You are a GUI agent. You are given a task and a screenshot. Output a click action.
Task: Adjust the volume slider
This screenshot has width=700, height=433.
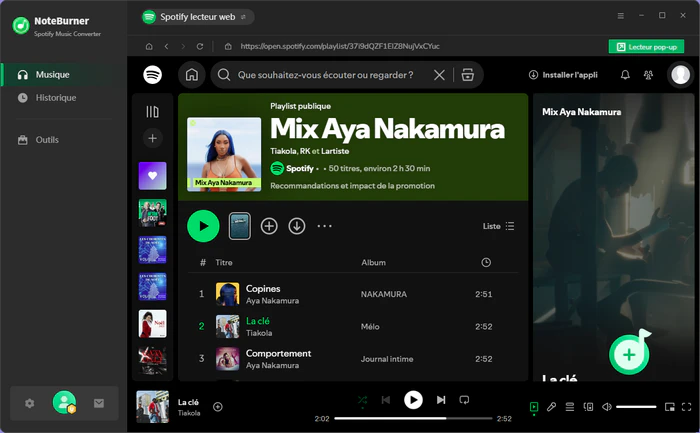click(635, 407)
